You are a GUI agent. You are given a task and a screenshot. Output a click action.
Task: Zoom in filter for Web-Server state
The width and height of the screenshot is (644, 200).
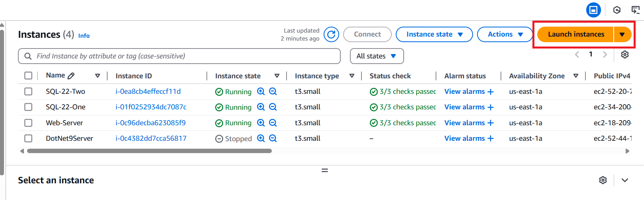coord(261,123)
